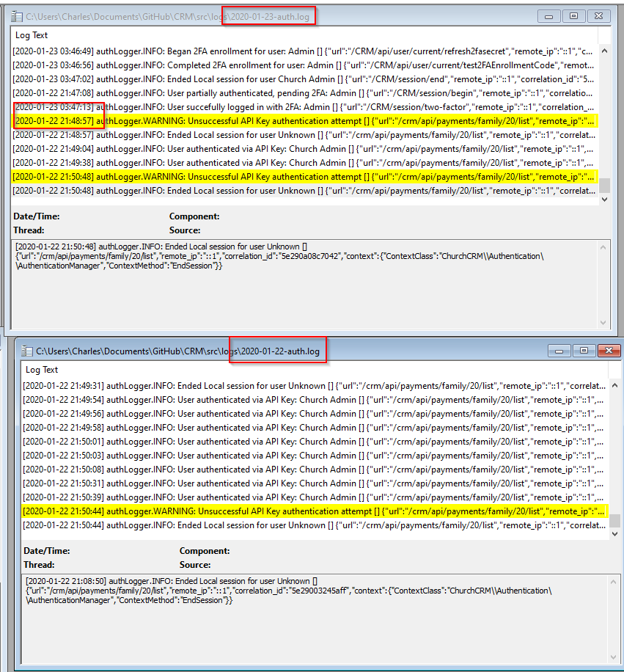Image resolution: width=624 pixels, height=672 pixels.
Task: Select the 21:49:54 'User authenticated via API Key' row
Action: [x=315, y=400]
